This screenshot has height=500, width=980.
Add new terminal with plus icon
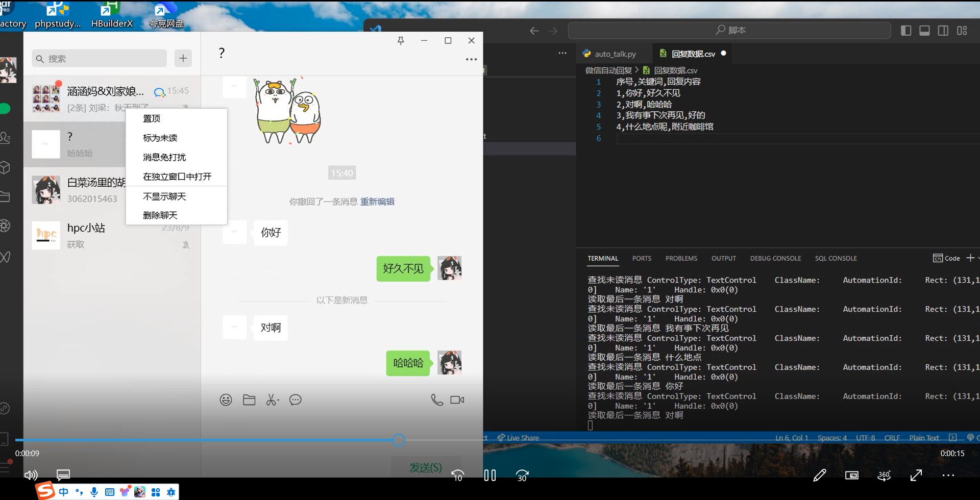(970, 258)
